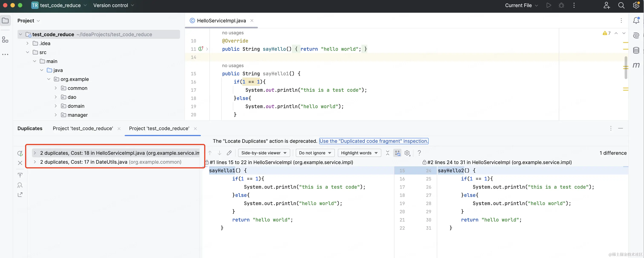Toggle the Project tool window folder button

click(x=5, y=20)
